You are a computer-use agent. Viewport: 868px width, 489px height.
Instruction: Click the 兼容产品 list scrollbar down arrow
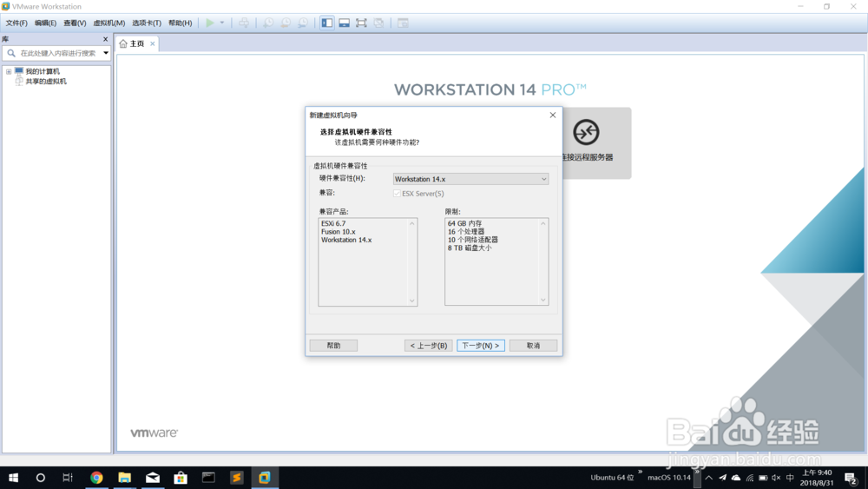(x=411, y=301)
